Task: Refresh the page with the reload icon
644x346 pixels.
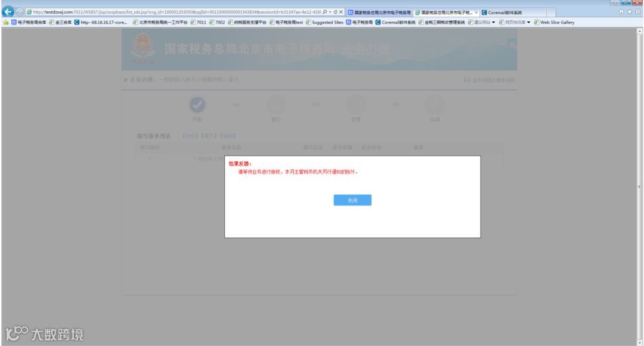Action: coord(335,13)
